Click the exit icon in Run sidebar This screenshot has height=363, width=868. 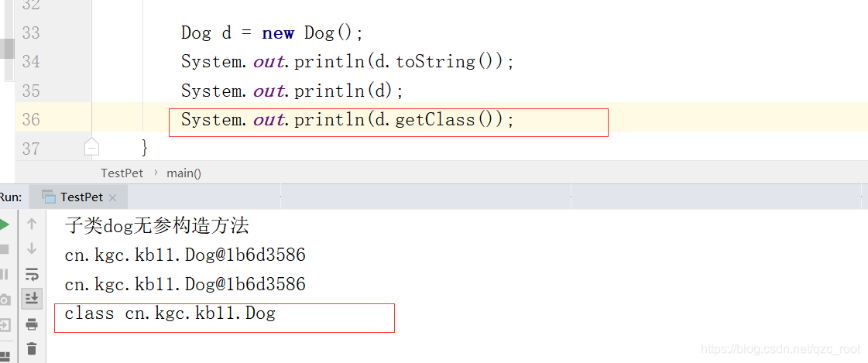tap(5, 324)
